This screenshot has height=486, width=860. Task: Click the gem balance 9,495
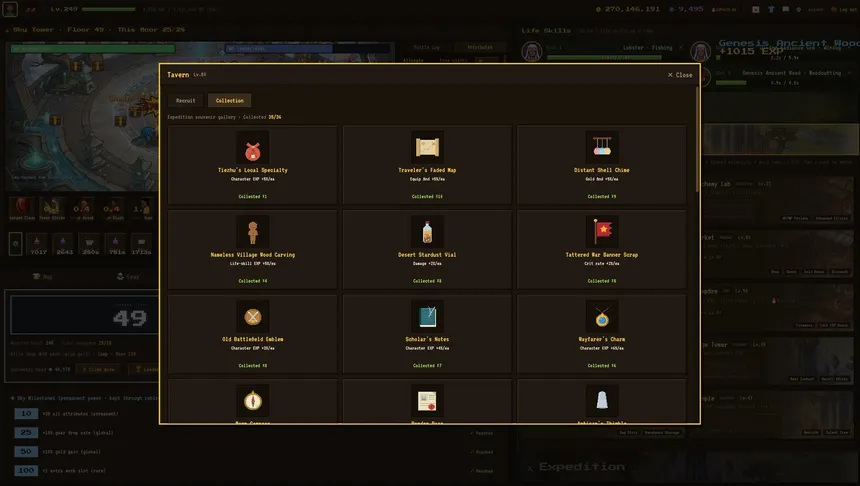[686, 9]
